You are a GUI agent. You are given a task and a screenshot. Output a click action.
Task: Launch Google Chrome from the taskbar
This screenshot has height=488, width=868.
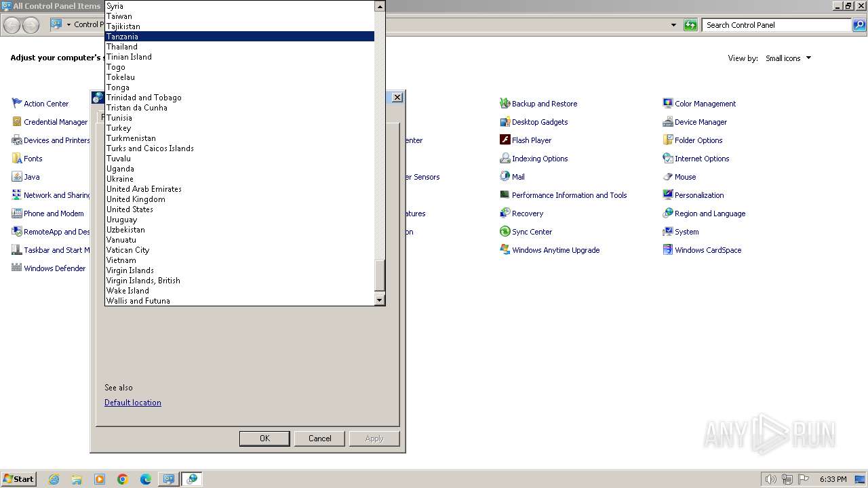(123, 479)
